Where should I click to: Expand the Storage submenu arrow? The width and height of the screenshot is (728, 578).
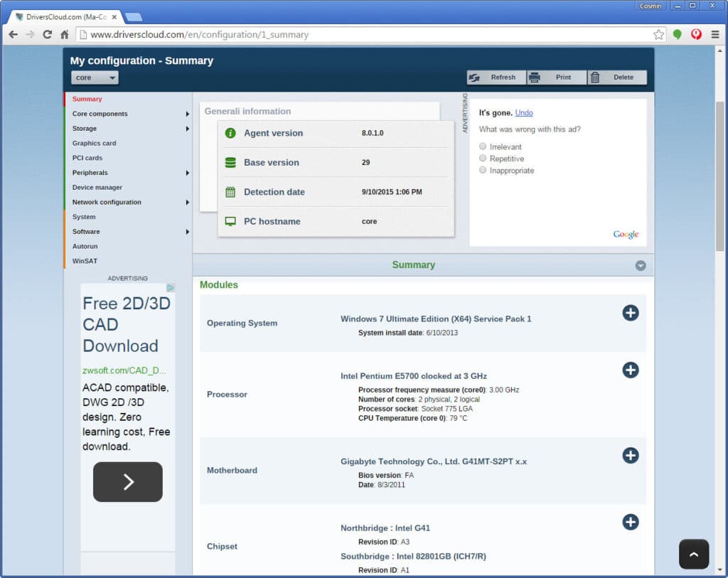pos(187,129)
